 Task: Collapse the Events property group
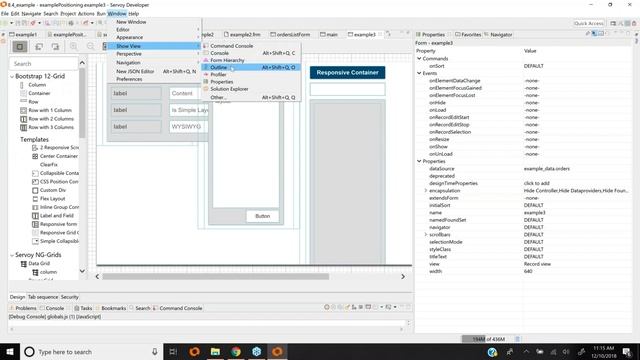coord(419,73)
